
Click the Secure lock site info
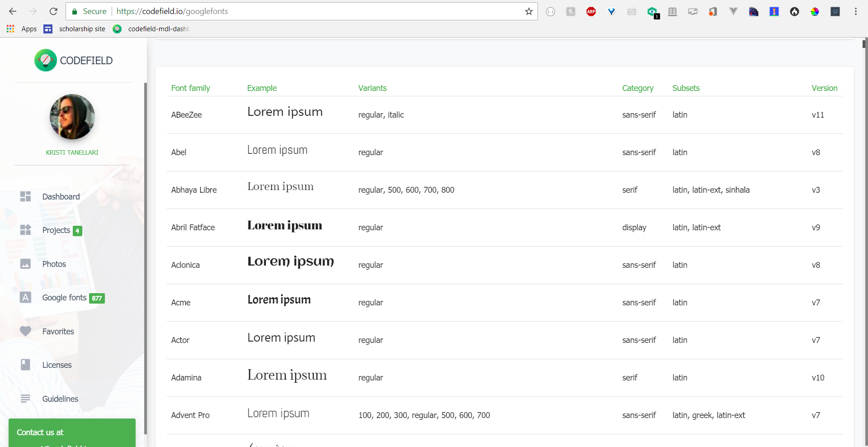tap(89, 11)
